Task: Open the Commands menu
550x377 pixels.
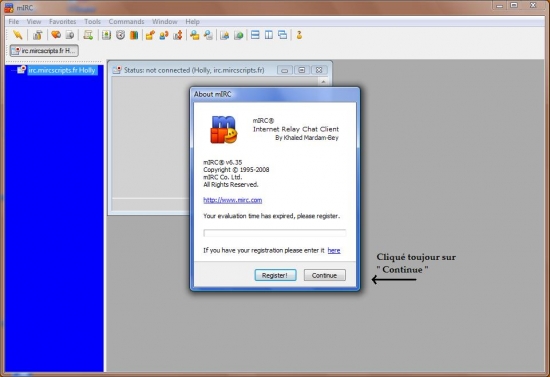Action: pyautogui.click(x=126, y=22)
